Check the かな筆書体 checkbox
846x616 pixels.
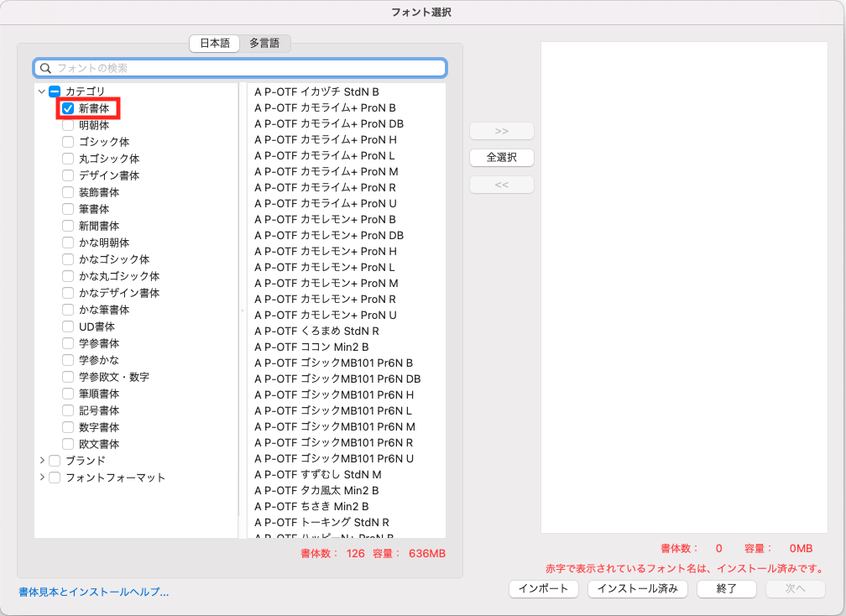tap(68, 310)
